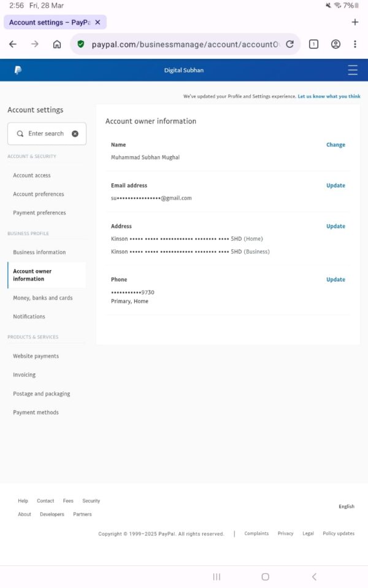Change the account owner name

click(335, 145)
